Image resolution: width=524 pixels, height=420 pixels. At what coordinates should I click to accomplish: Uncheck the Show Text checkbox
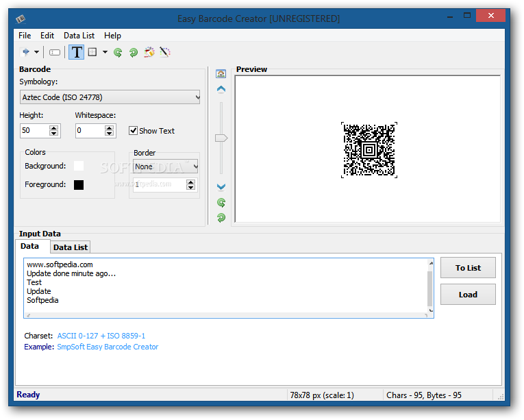coord(133,130)
